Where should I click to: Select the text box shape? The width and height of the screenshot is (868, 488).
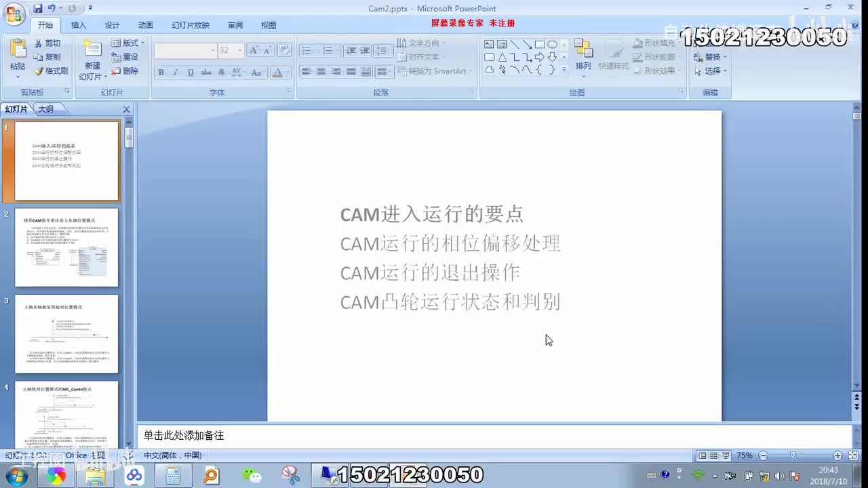coord(489,45)
